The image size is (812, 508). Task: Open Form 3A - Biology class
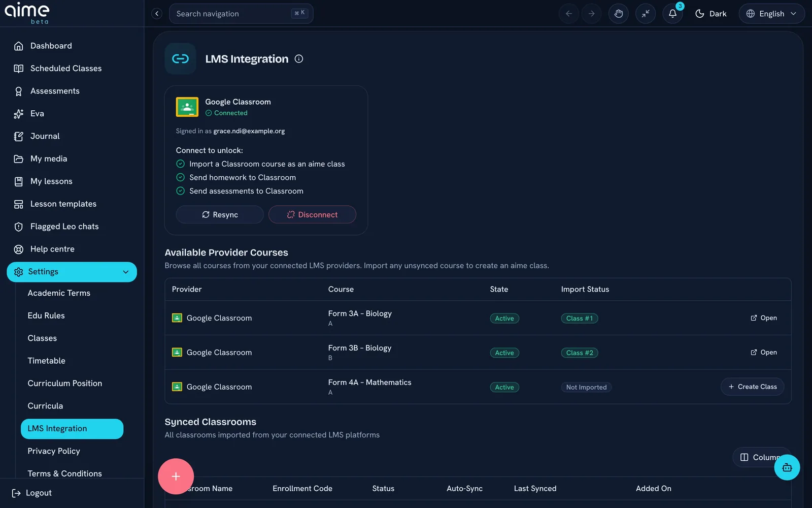[x=764, y=318]
